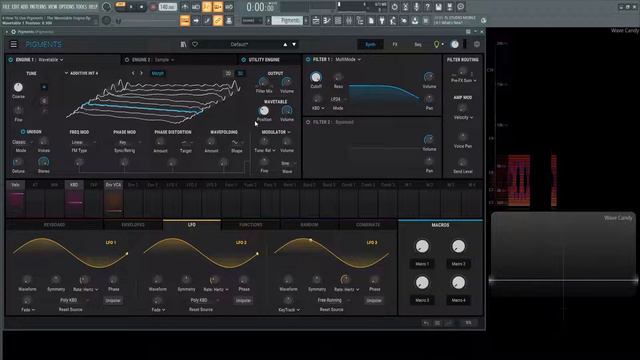Open the FL Studio piano roll icon
640x360 pixels.
point(327,20)
